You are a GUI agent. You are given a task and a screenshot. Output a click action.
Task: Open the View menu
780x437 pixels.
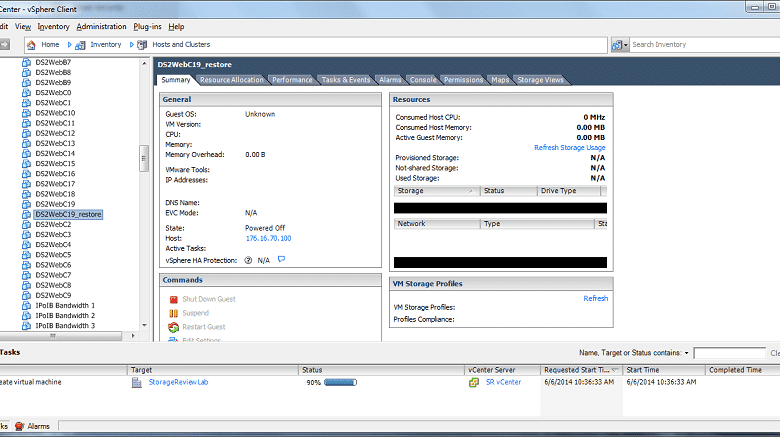23,27
